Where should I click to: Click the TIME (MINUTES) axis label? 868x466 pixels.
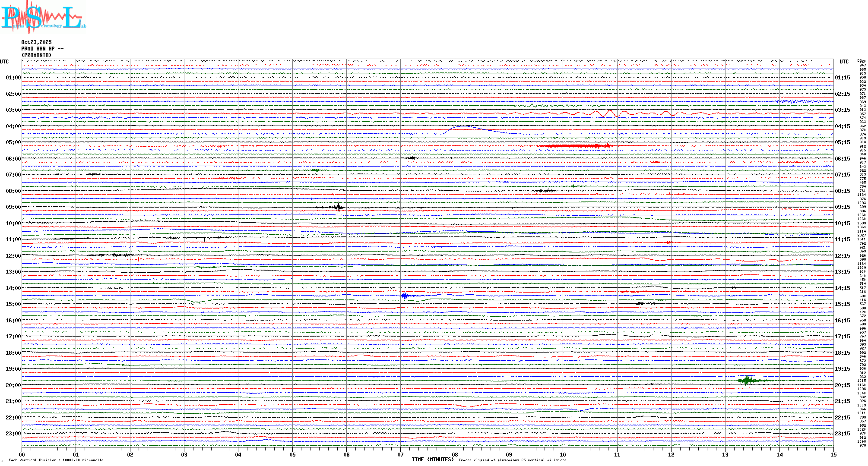[x=432, y=460]
